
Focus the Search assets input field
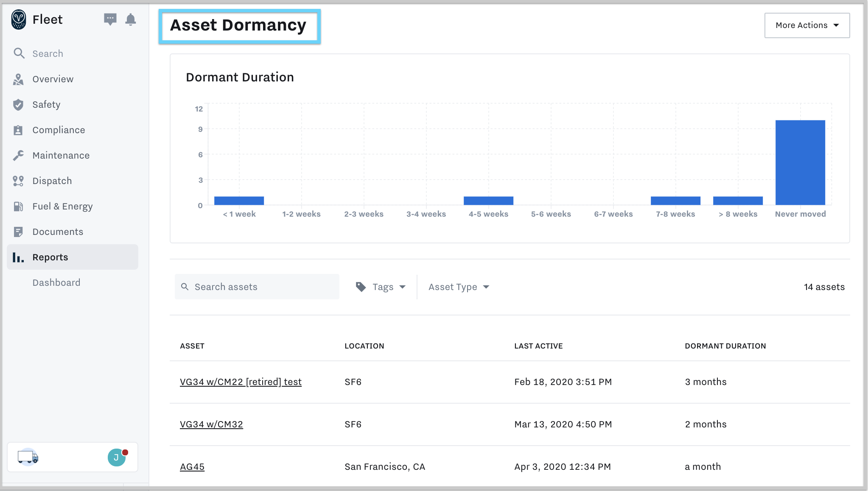pyautogui.click(x=257, y=287)
